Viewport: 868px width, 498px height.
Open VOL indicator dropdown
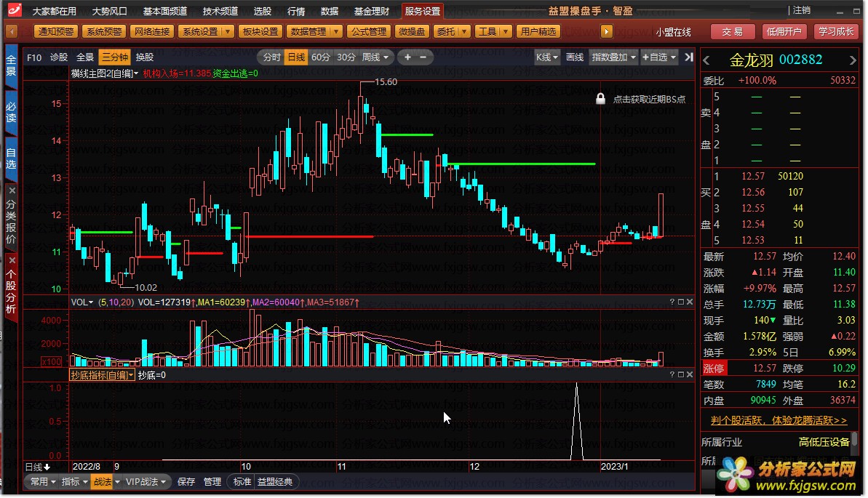click(x=82, y=302)
